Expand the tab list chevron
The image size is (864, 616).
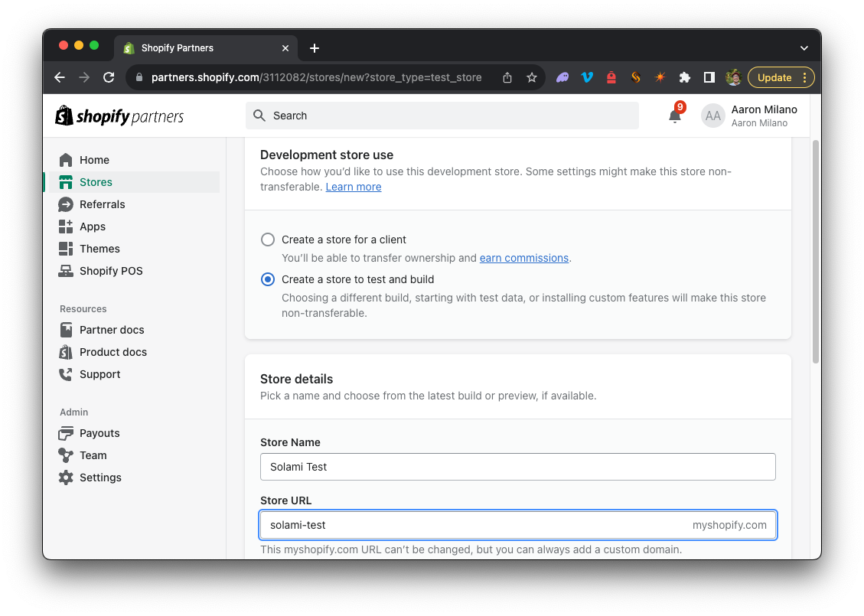point(804,48)
